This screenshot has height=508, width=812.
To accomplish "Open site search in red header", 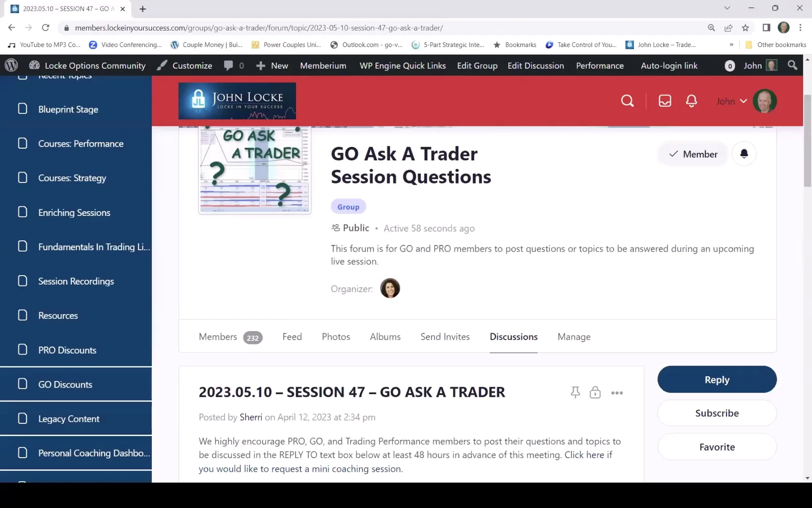I will pyautogui.click(x=627, y=101).
